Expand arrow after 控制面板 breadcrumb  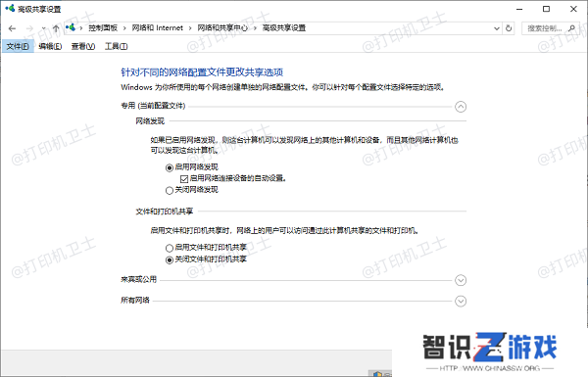click(x=124, y=28)
